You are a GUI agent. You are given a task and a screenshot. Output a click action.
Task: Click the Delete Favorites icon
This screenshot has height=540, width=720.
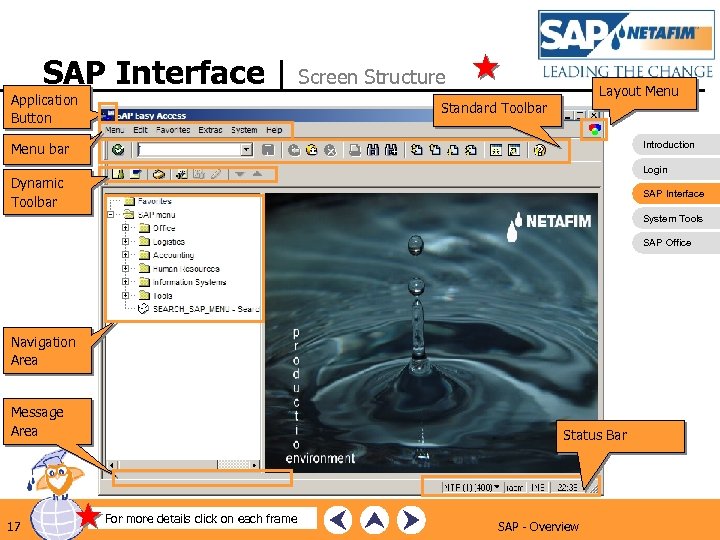[x=199, y=174]
